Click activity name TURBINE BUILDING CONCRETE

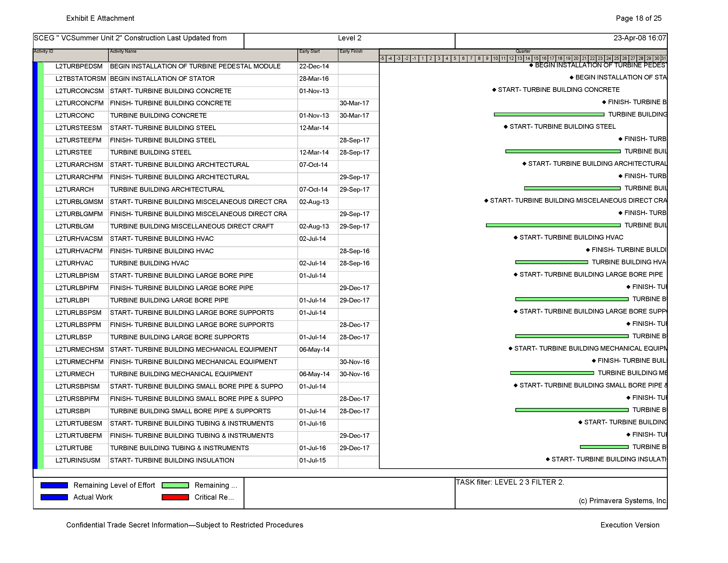[x=158, y=116]
